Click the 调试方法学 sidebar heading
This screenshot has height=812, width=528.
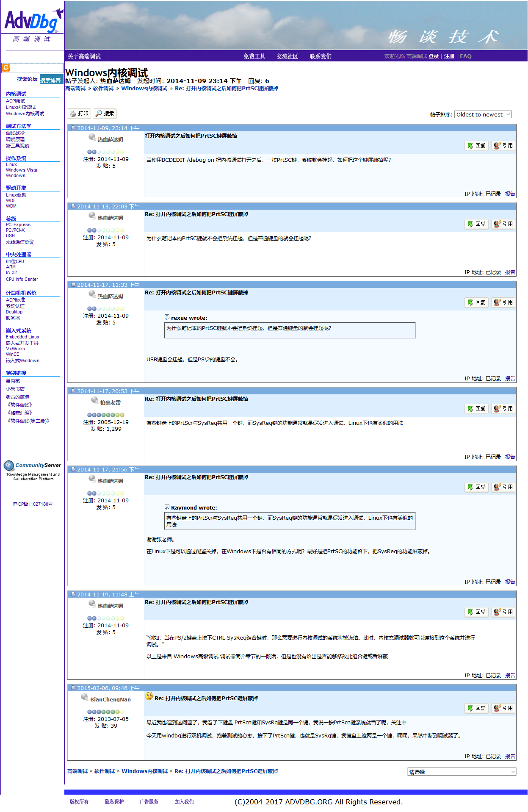pos(19,126)
